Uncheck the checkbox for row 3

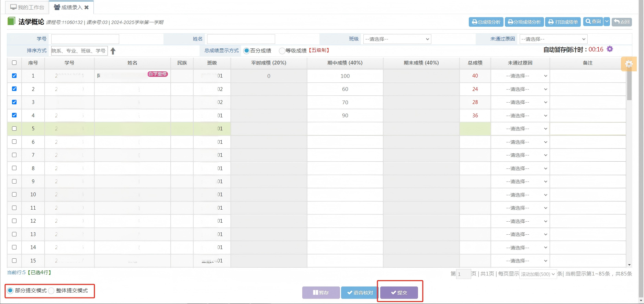14,102
